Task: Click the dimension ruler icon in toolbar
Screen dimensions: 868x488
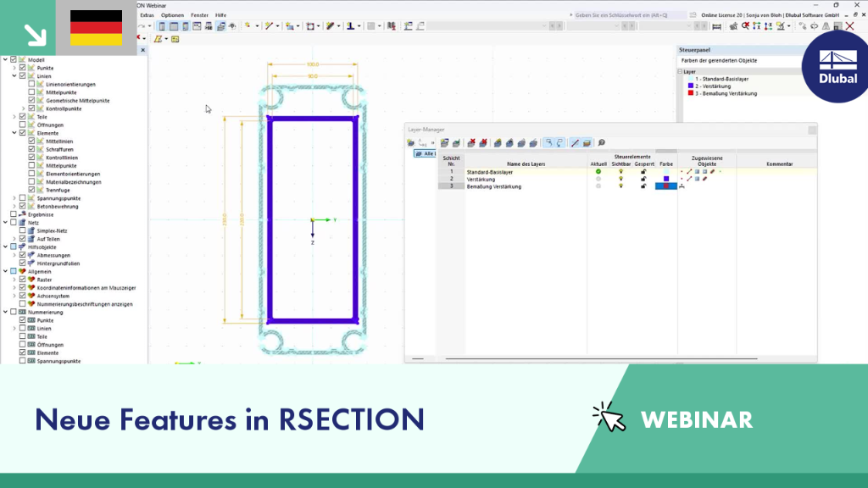Action: [x=717, y=26]
